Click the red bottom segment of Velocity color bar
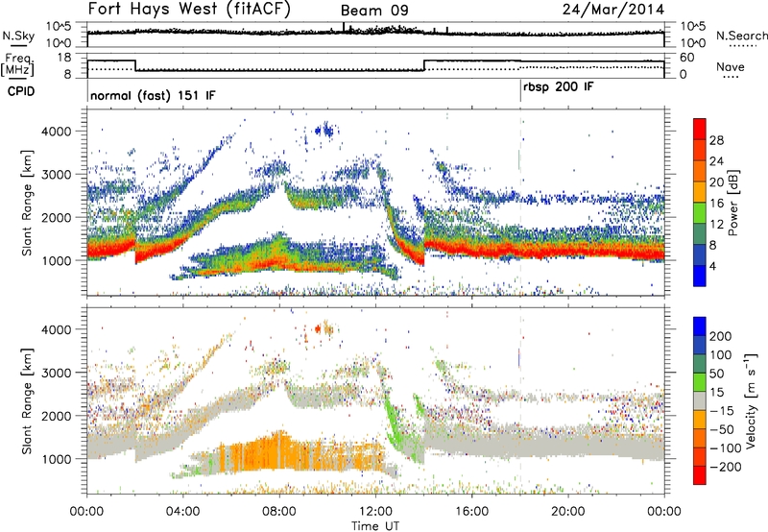 [x=700, y=475]
